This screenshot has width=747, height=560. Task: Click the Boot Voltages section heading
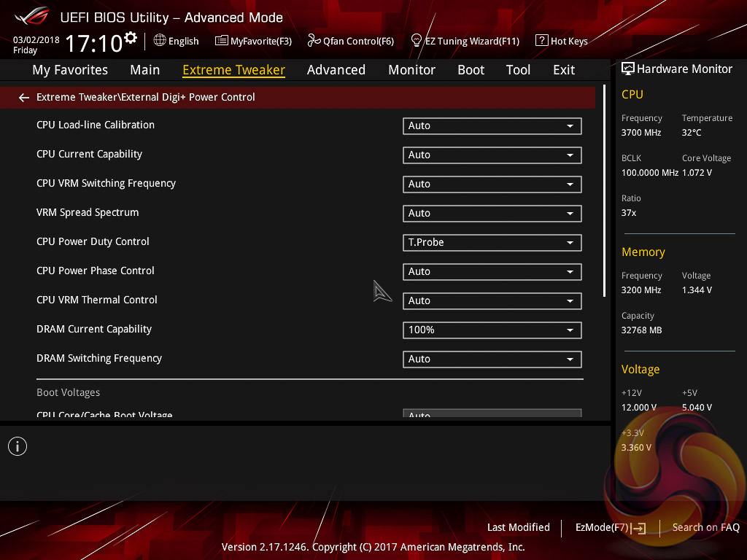(x=68, y=392)
